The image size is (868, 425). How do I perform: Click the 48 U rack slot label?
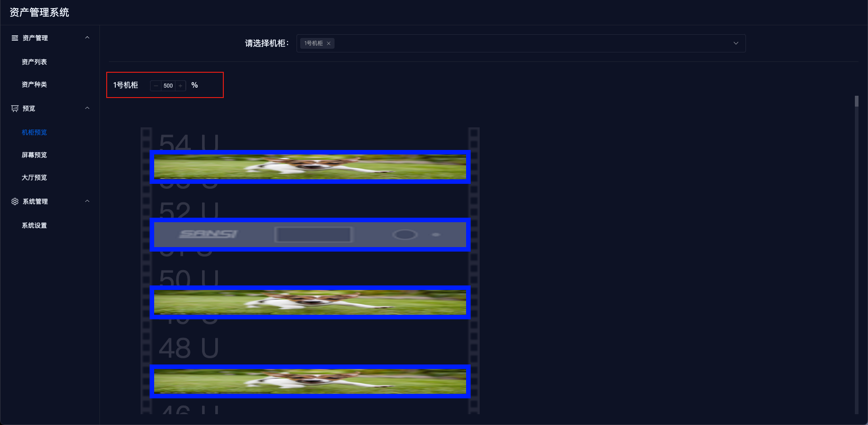pyautogui.click(x=189, y=348)
